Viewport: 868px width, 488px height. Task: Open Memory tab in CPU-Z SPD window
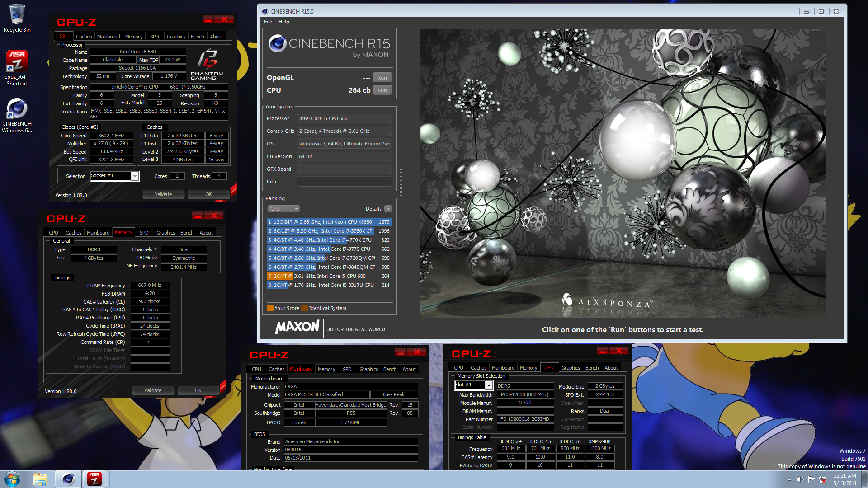pyautogui.click(x=528, y=368)
